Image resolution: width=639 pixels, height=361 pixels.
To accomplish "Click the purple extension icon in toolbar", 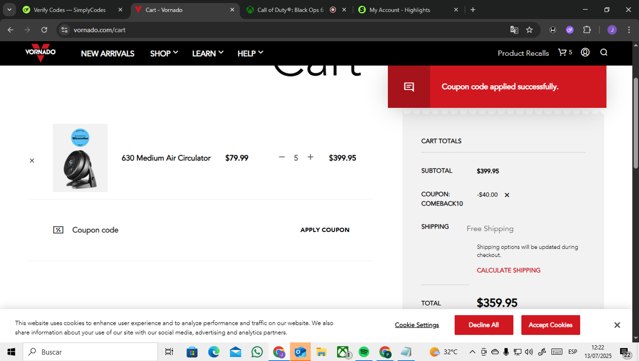I will [570, 30].
